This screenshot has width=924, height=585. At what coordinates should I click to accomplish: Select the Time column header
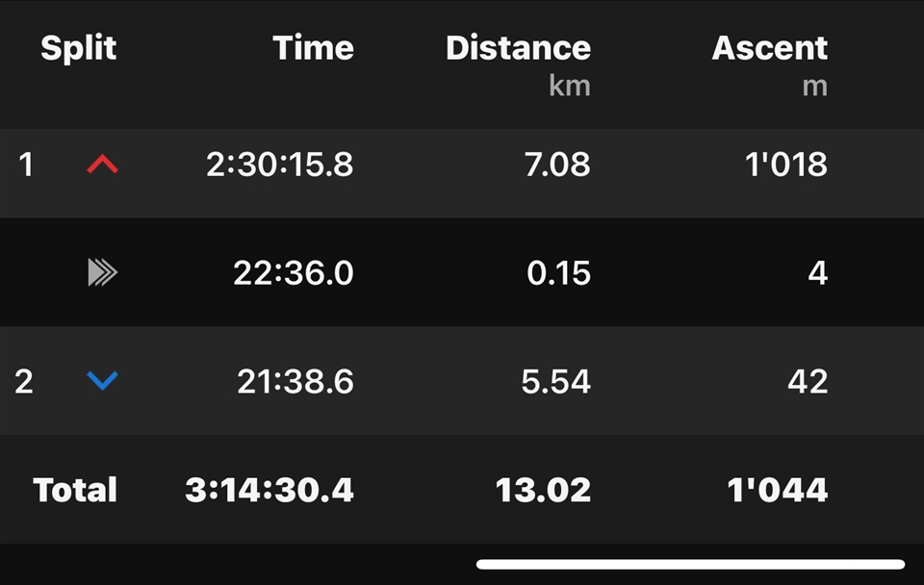pos(313,48)
